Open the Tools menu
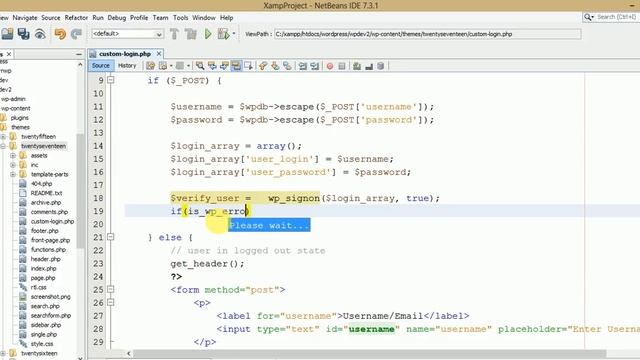 click(x=180, y=18)
